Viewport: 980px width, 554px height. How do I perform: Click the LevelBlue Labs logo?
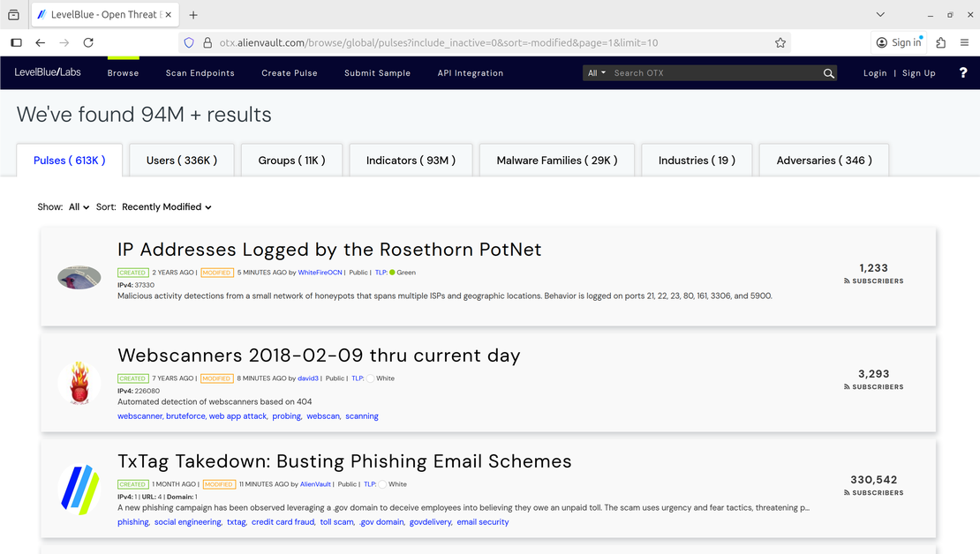pos(48,72)
